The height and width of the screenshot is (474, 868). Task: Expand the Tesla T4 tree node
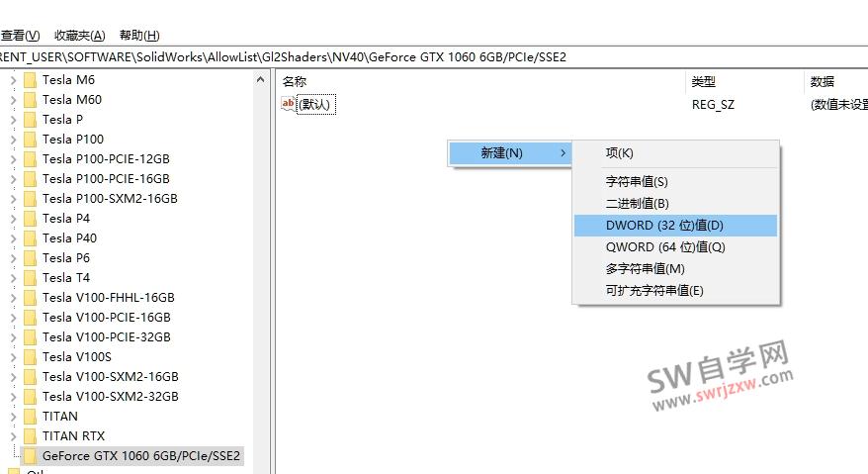pyautogui.click(x=13, y=278)
